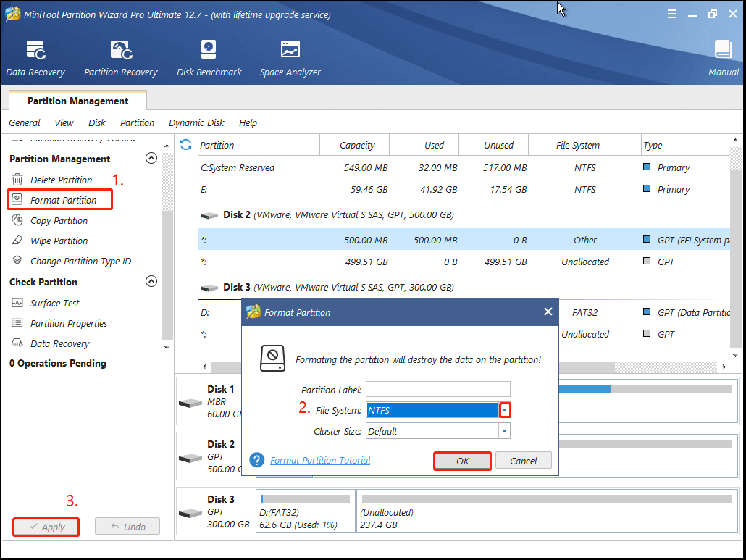Select the E: partition row
746x560 pixels.
[464, 189]
